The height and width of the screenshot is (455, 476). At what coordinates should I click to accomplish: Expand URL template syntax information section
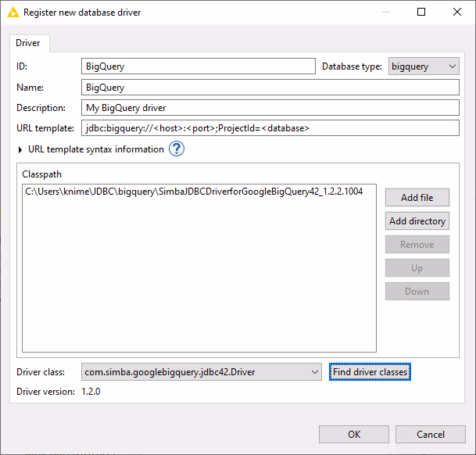click(20, 150)
